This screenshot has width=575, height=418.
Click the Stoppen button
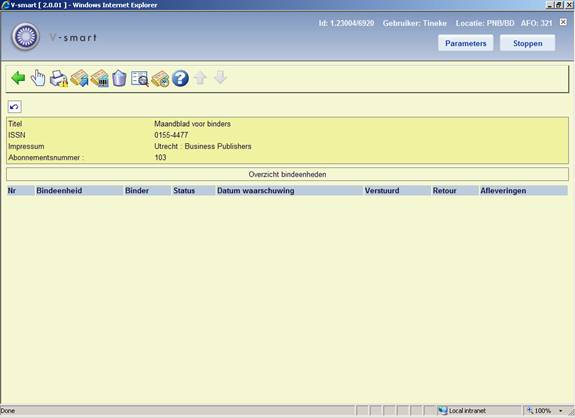click(x=528, y=43)
